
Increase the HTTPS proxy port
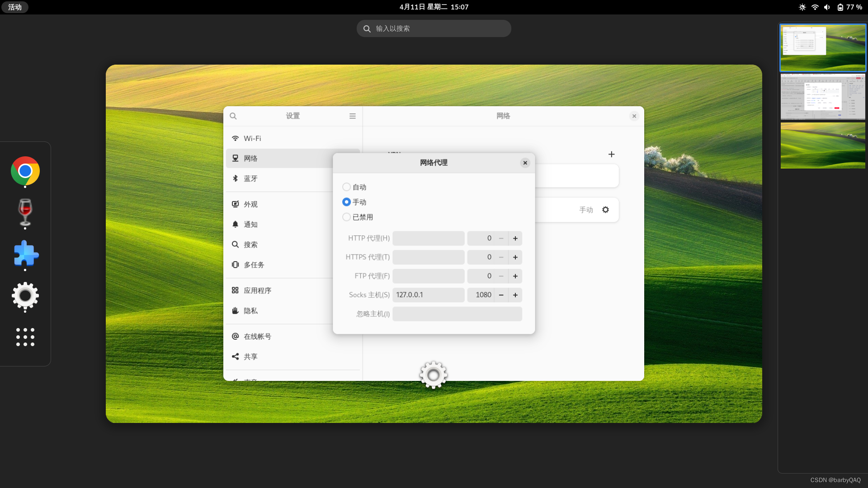[515, 258]
